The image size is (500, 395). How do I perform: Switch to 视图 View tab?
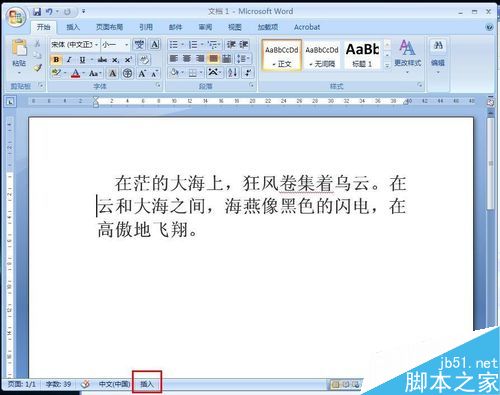[235, 27]
